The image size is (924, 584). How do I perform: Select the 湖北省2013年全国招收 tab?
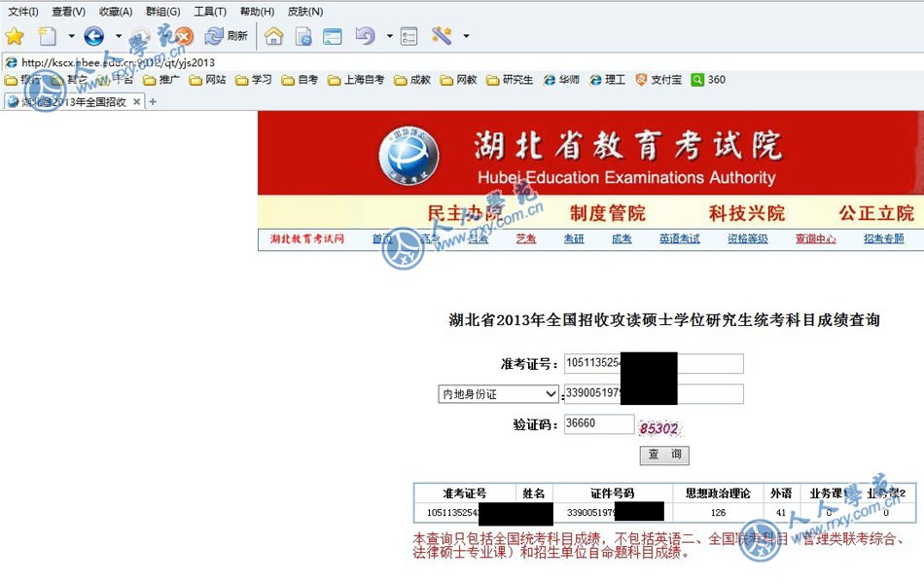click(x=73, y=102)
